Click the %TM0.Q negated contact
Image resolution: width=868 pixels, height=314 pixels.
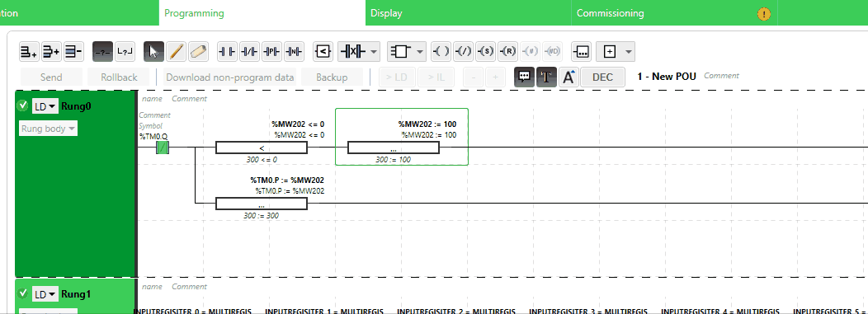[x=163, y=148]
